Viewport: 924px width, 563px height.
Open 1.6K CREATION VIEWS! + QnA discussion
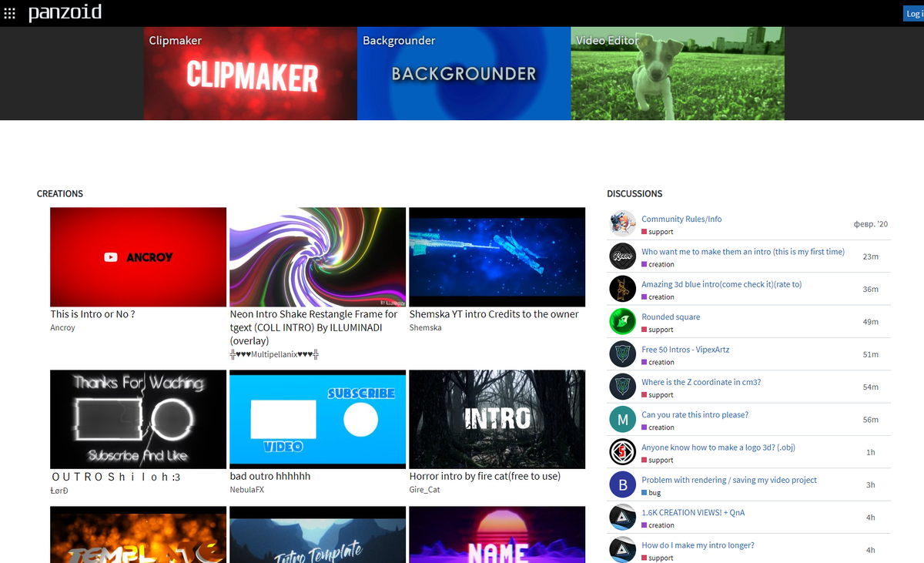[693, 512]
